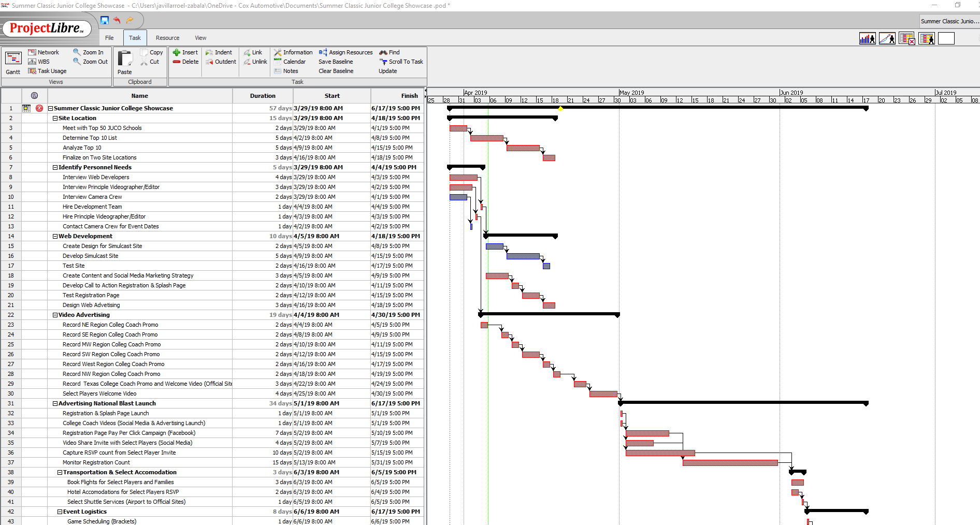Screen dimensions: 980x525
Task: Click the Save project icon
Action: pyautogui.click(x=105, y=20)
